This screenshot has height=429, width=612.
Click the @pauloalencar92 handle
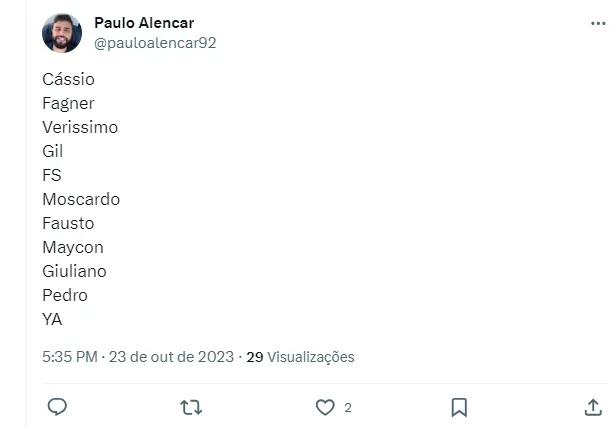[155, 43]
